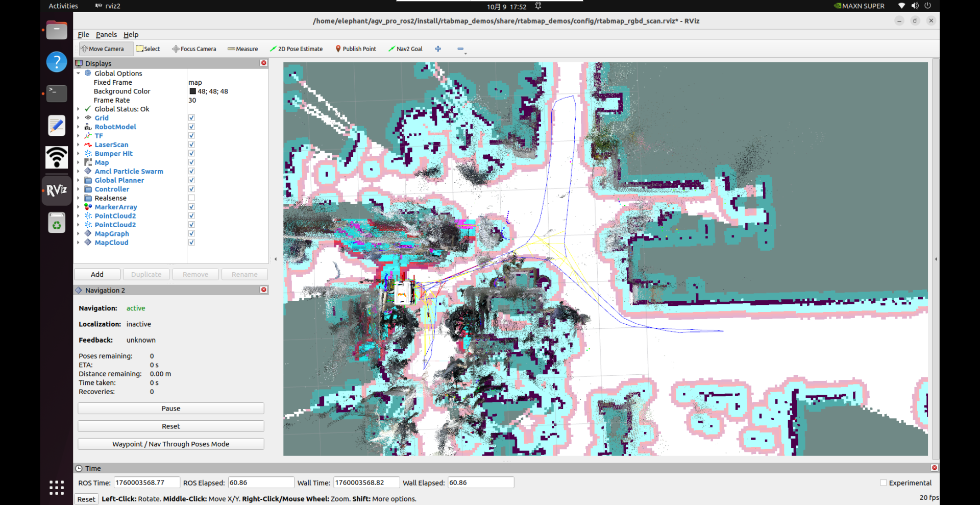Enable the Realsense display checkbox
980x505 pixels.
click(191, 198)
